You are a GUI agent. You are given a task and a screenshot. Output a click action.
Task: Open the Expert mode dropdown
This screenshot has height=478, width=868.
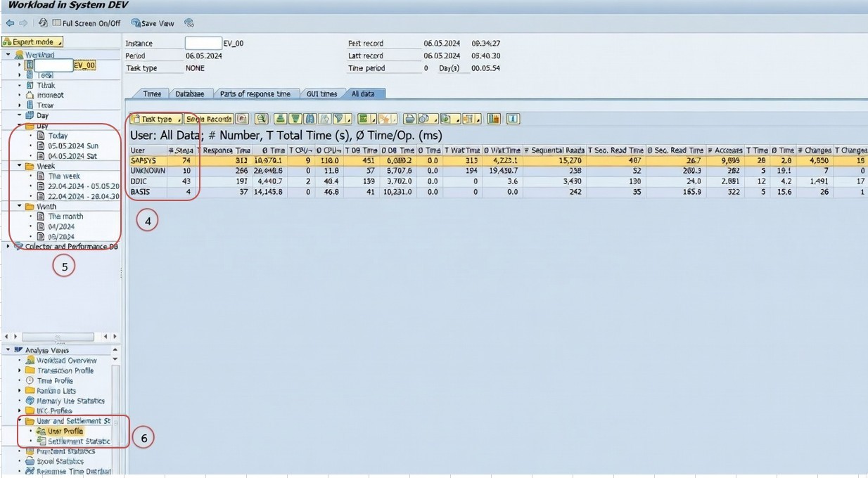click(x=32, y=42)
